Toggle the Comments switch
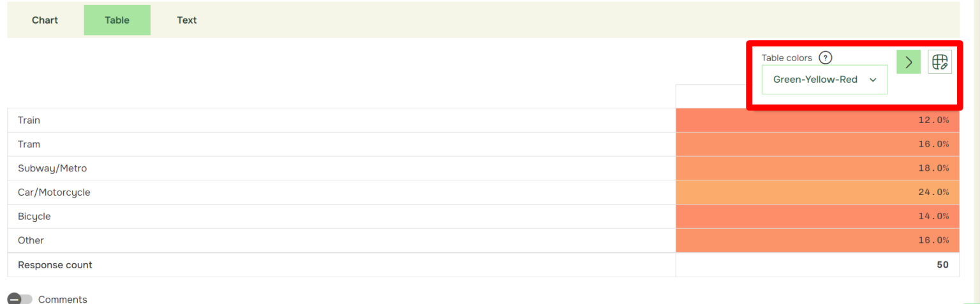This screenshot has height=304, width=980. pyautogui.click(x=20, y=299)
